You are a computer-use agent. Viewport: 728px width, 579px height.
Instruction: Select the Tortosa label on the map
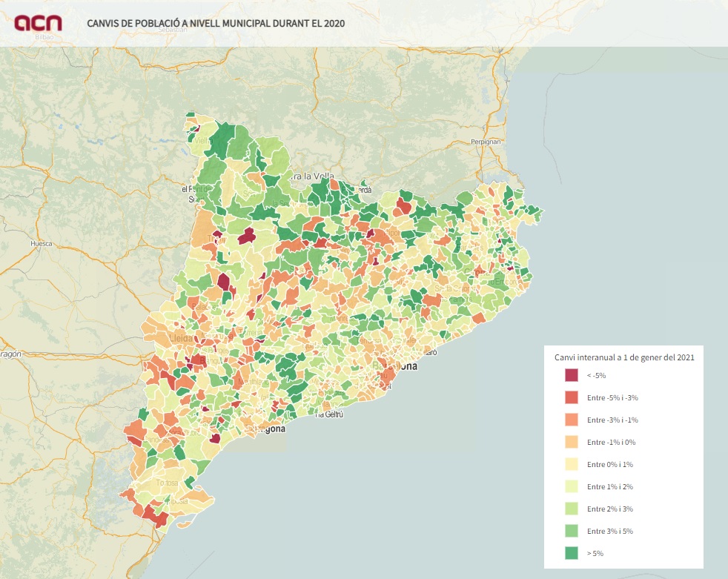pyautogui.click(x=168, y=483)
